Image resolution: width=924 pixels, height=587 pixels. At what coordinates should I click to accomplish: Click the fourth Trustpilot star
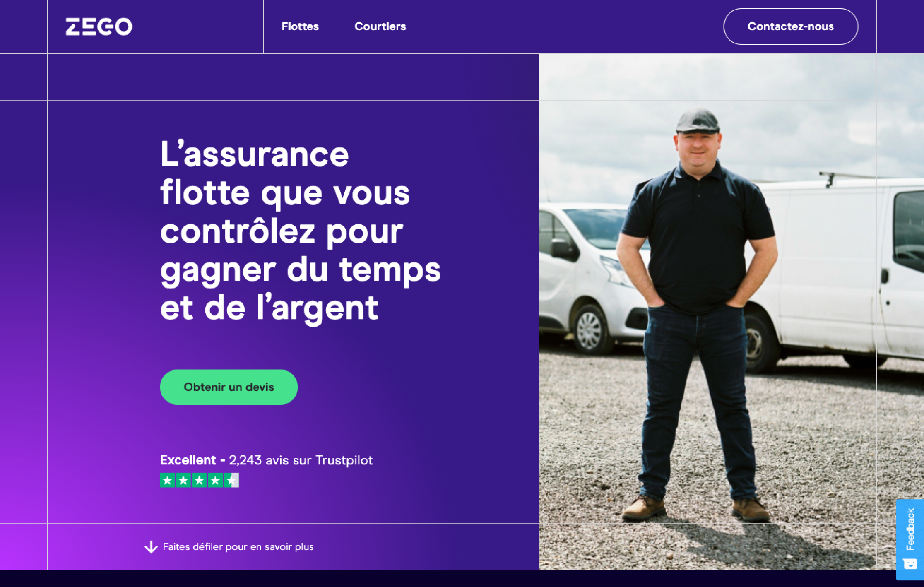(x=215, y=480)
